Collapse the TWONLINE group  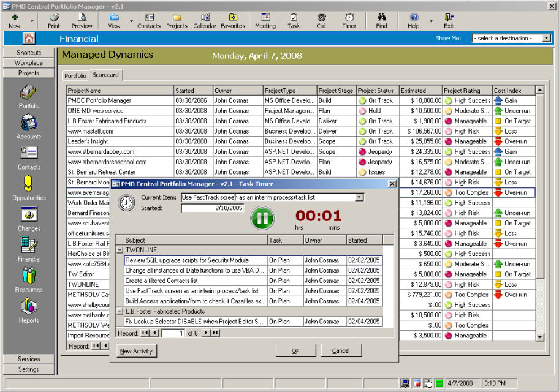[120, 250]
